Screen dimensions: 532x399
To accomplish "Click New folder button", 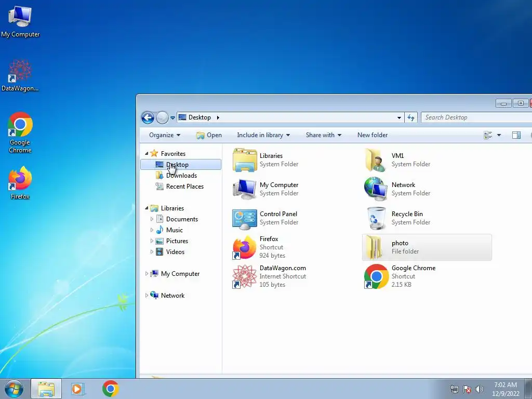I will pyautogui.click(x=372, y=135).
